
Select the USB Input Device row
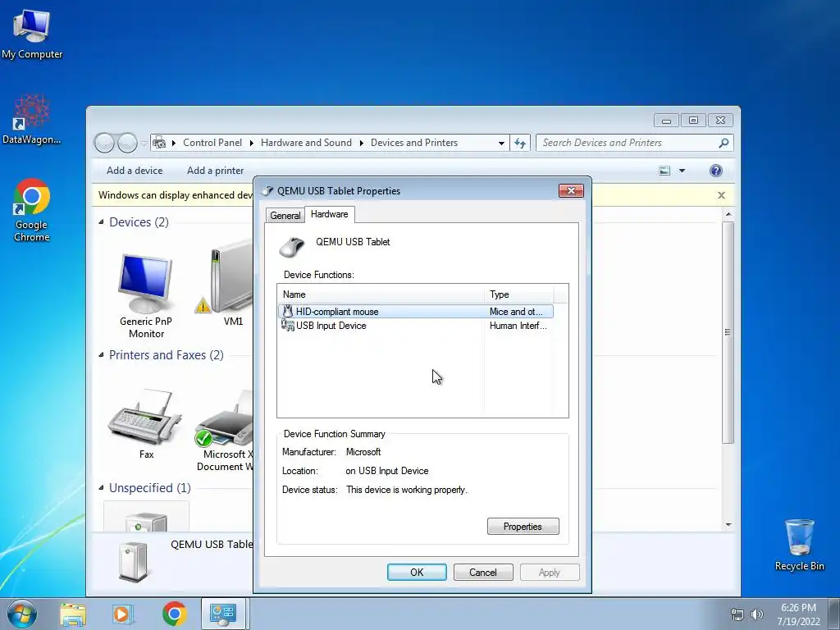pos(416,325)
